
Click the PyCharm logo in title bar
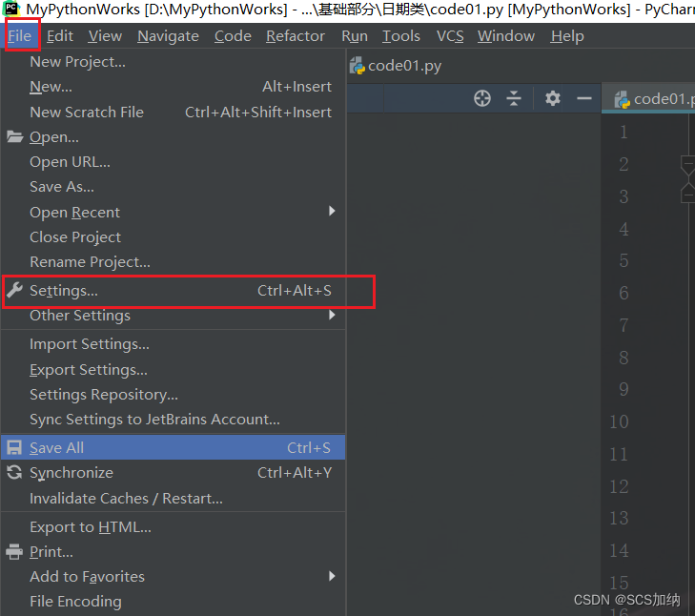[x=11, y=9]
